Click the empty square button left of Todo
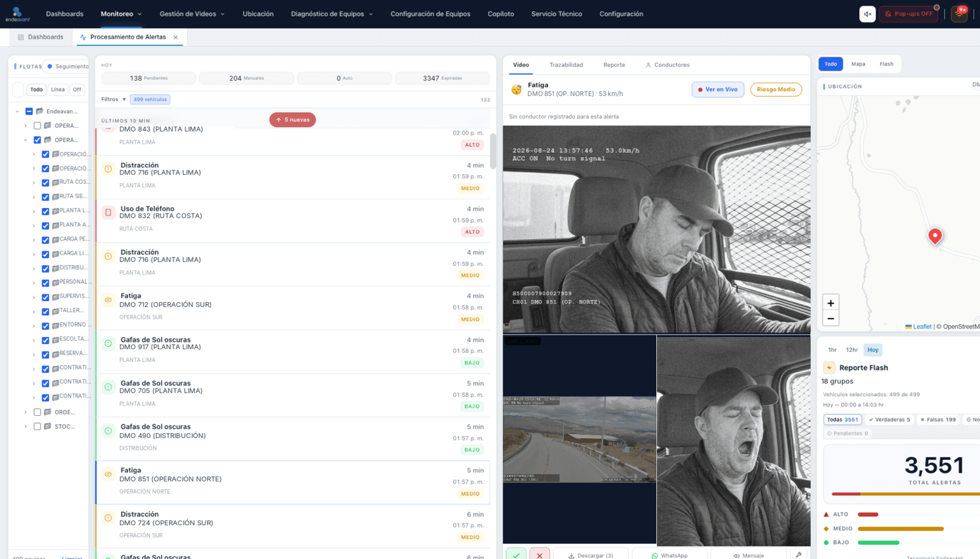This screenshot has width=980, height=559. tap(18, 90)
